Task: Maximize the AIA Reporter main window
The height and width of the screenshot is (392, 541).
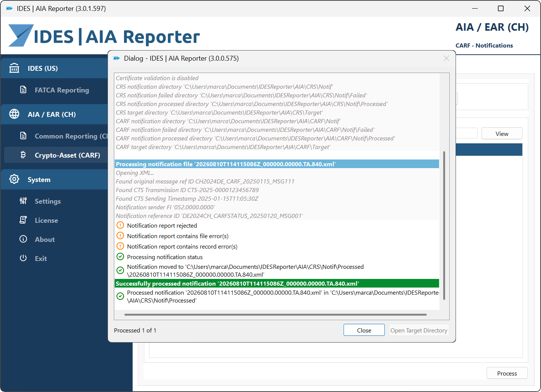Action: pos(501,8)
